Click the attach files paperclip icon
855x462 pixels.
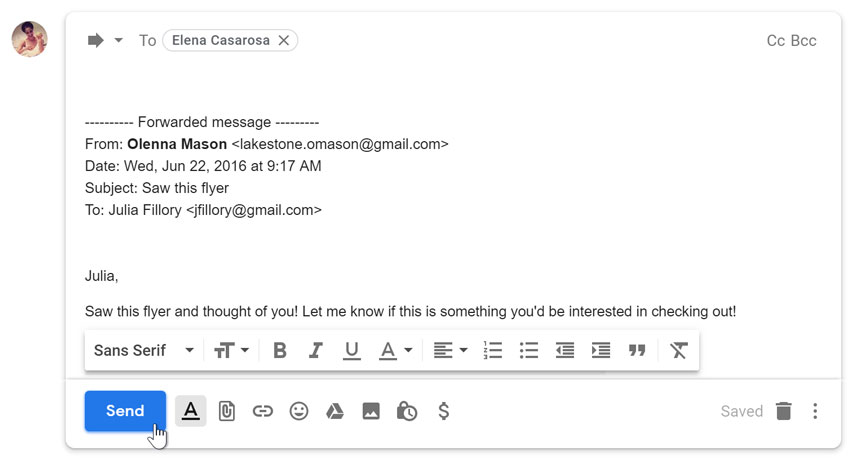coord(226,411)
